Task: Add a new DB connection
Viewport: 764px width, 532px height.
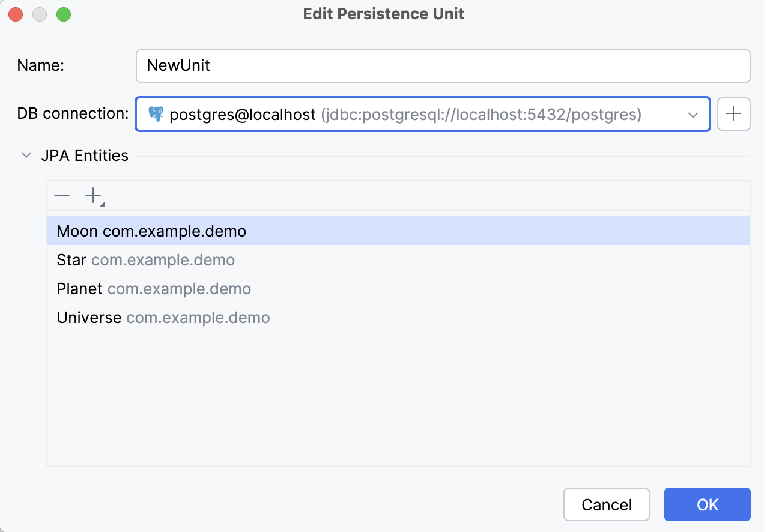Action: tap(733, 114)
